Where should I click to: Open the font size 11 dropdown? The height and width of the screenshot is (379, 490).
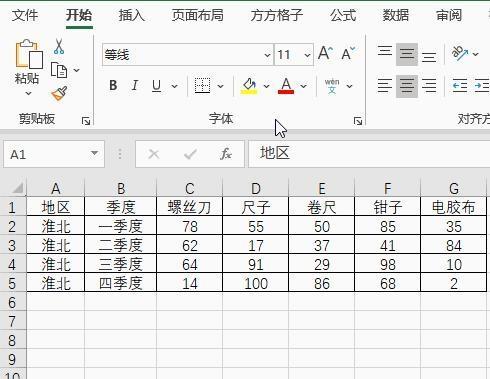point(307,55)
